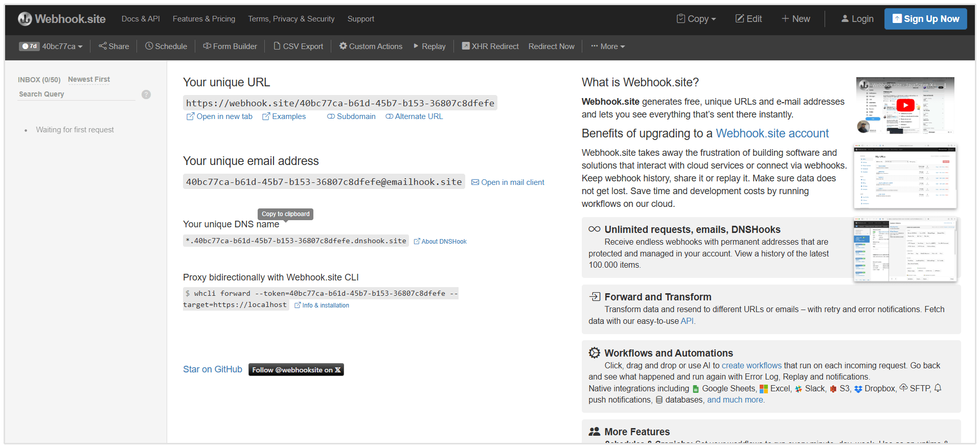Open Custom Actions

point(371,46)
